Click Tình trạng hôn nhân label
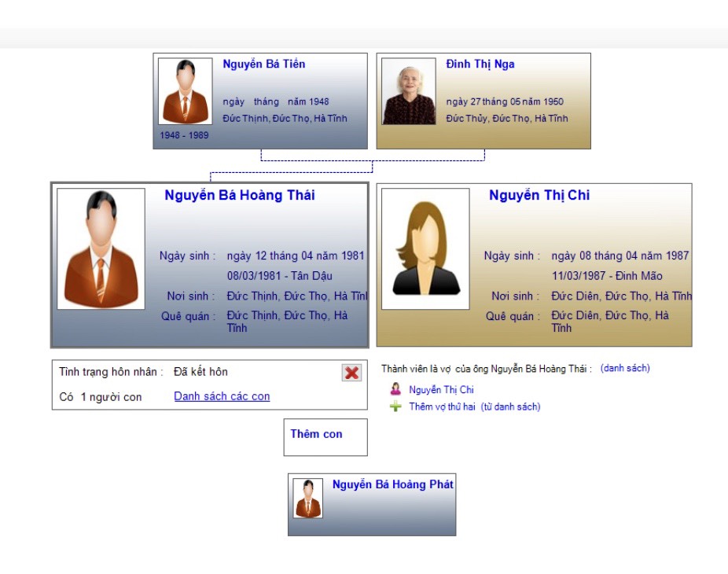 (111, 372)
